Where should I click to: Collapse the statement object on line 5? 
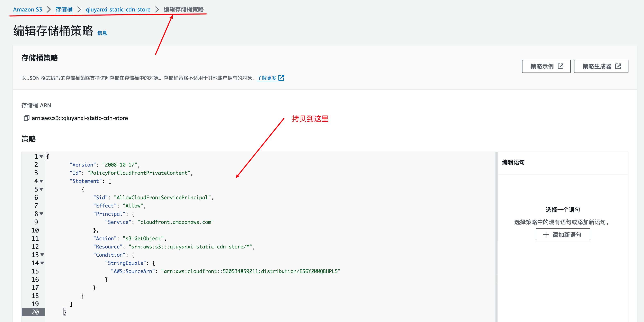click(42, 189)
